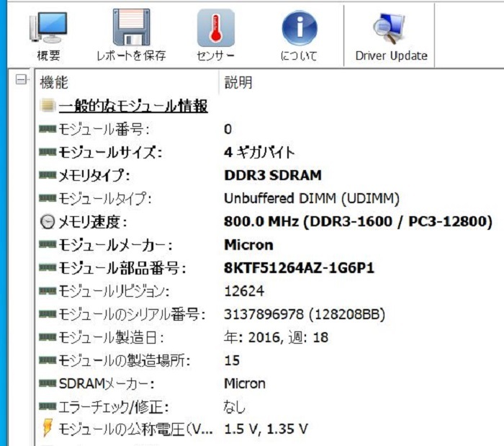This screenshot has width=504, height=446.
Task: Click the memory chip icon beside モジュールサイズ
Action: tap(48, 152)
